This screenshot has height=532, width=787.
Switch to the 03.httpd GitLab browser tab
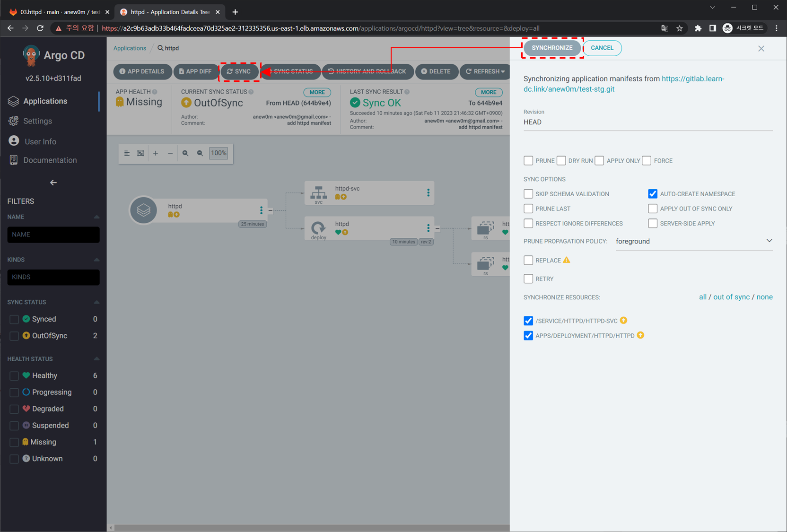57,12
